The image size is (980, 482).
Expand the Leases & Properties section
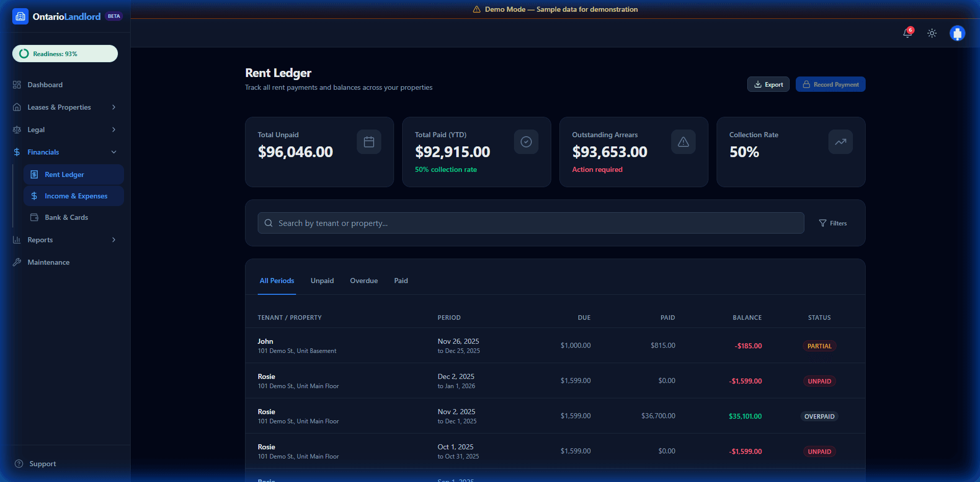point(113,107)
